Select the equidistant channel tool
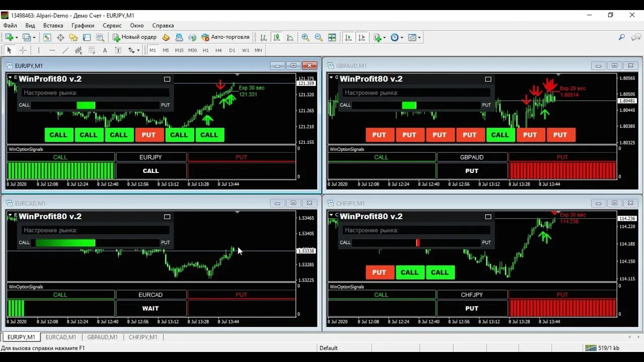 pos(78,50)
